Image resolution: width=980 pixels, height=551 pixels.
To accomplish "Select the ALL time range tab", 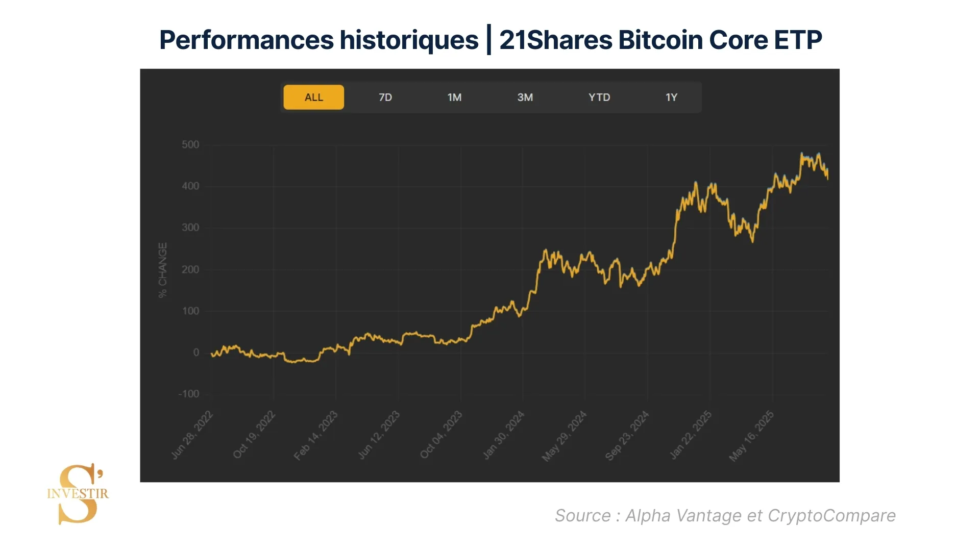I will (x=313, y=97).
